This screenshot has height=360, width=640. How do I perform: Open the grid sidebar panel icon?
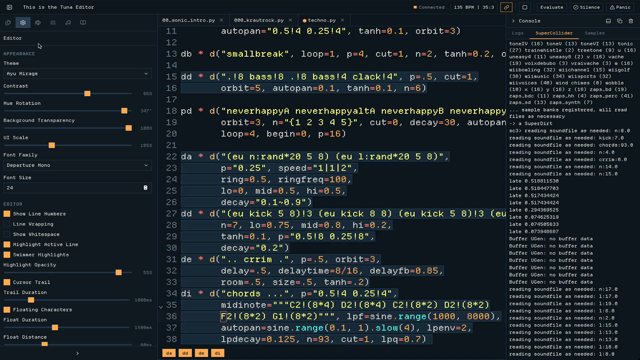(x=53, y=22)
